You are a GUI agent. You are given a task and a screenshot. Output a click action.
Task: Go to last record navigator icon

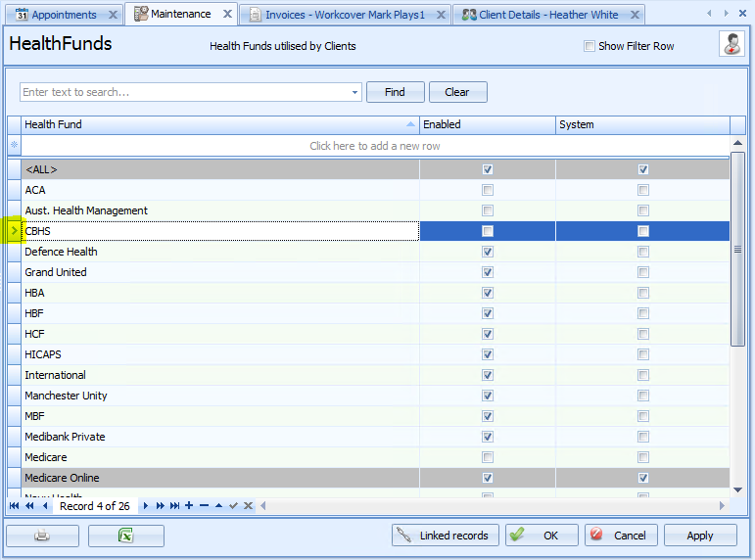[174, 505]
